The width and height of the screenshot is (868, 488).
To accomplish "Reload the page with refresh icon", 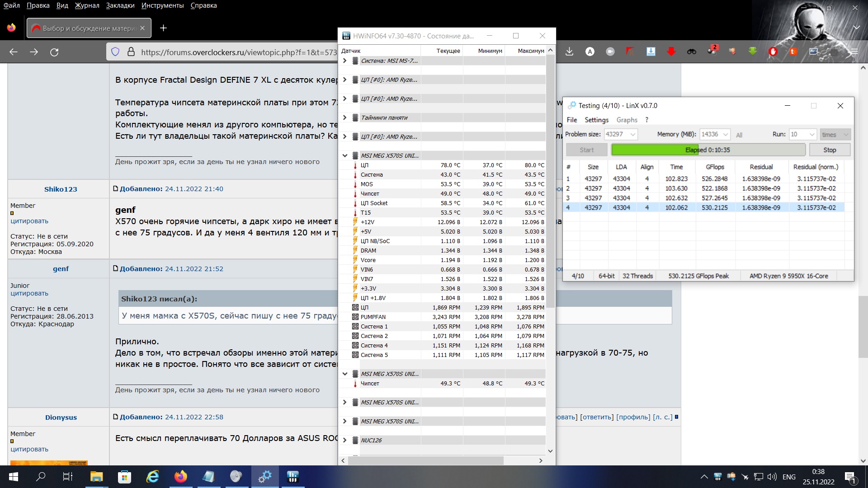I will [x=54, y=52].
